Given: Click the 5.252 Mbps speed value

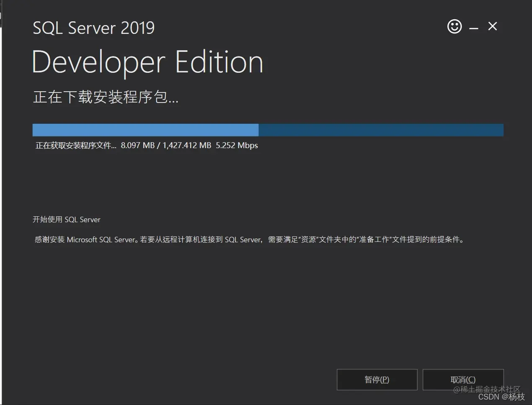Looking at the screenshot, I should (237, 146).
